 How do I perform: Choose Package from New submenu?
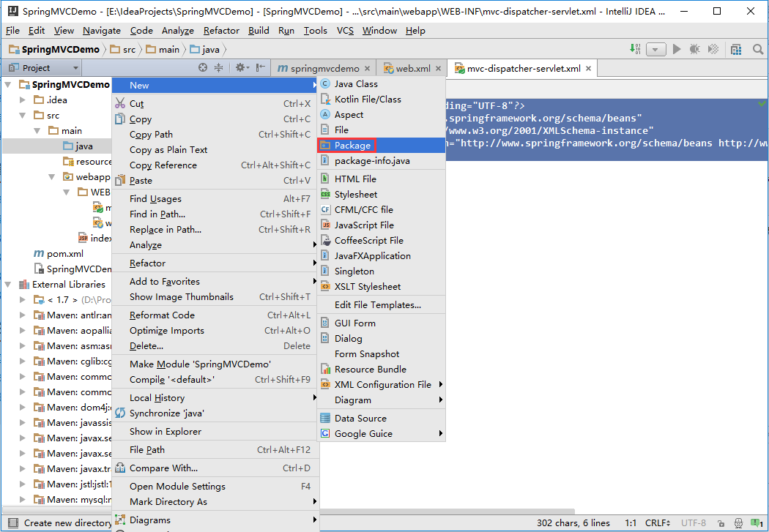(382, 145)
